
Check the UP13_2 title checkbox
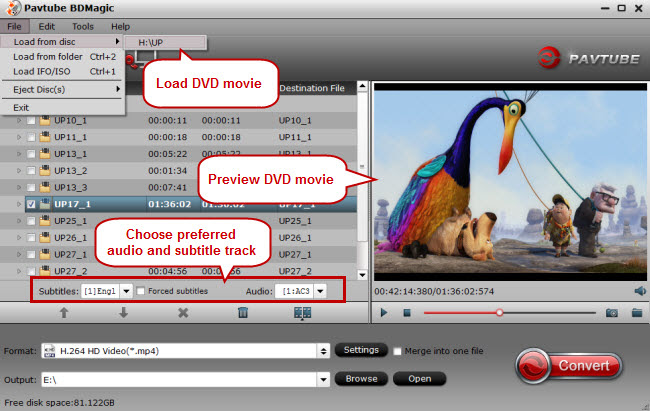click(x=31, y=171)
